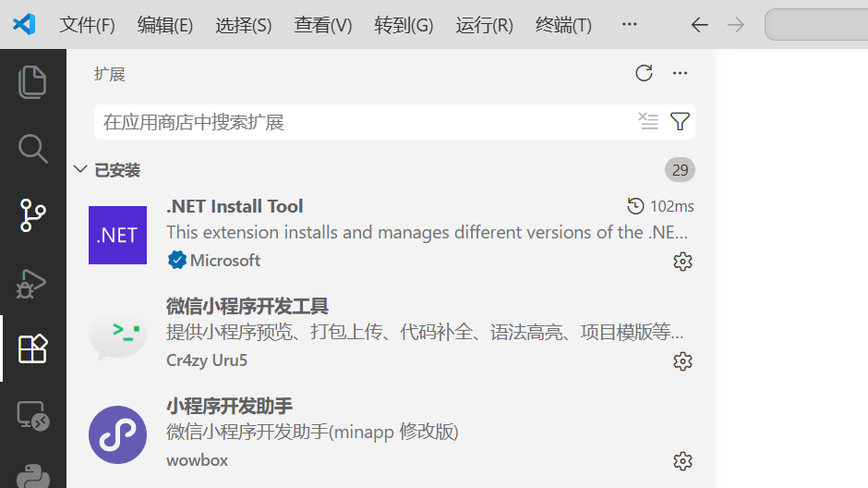Click the Microsoft verified publisher badge

176,260
